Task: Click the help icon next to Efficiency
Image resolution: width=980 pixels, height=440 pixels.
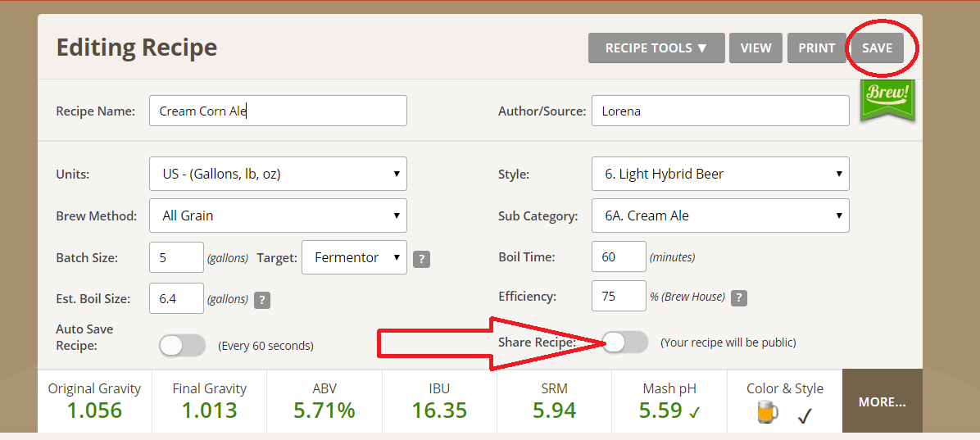Action: tap(739, 297)
